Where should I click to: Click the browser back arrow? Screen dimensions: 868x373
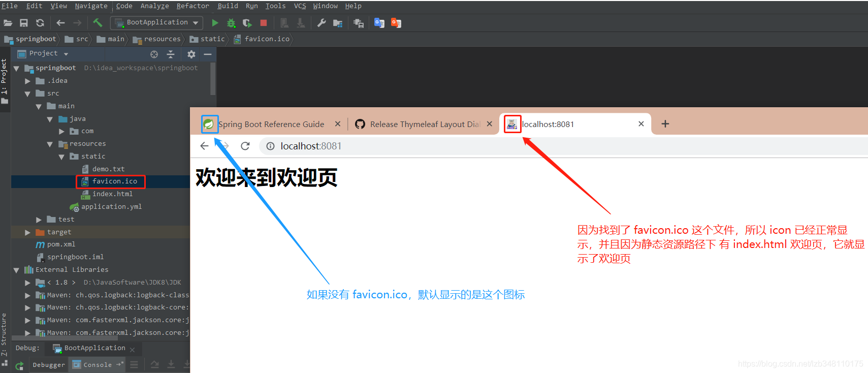coord(204,146)
